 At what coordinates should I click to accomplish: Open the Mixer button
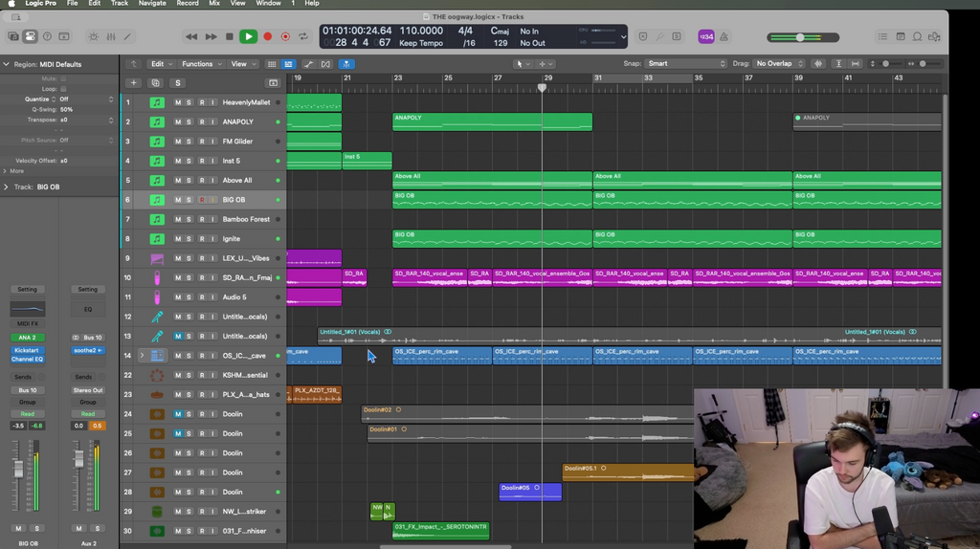click(111, 37)
